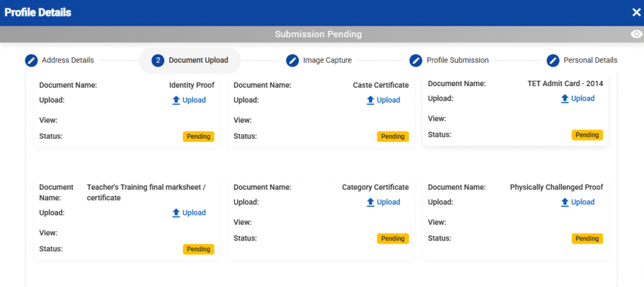
Task: Click upload arrow icon for Identity Proof
Action: pos(176,100)
